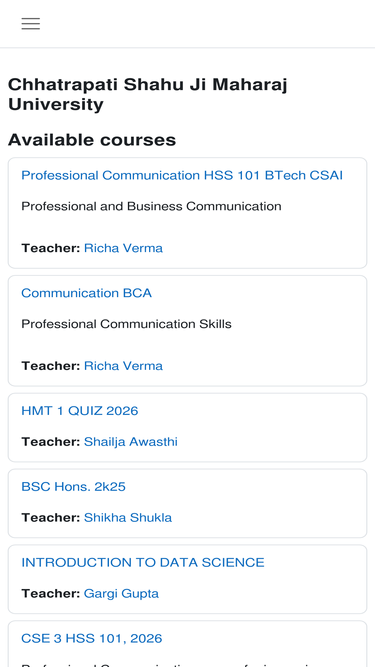Viewport: 375px width, 667px height.
Task: Open the HMT 1 QUIZ 2026 course
Action: tap(80, 411)
